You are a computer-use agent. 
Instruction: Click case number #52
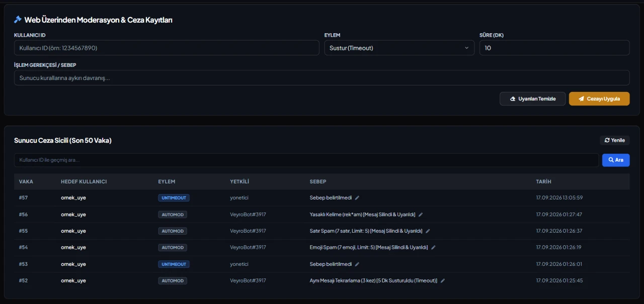pos(23,281)
